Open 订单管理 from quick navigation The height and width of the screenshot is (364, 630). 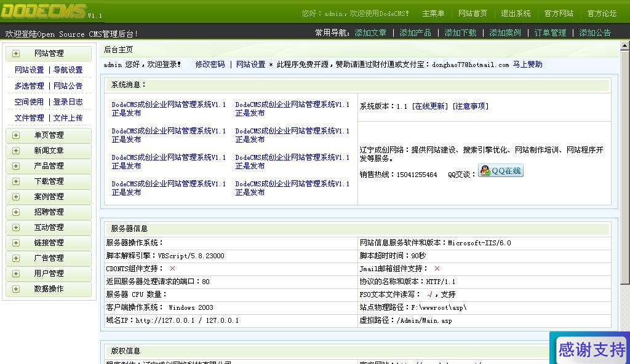(x=550, y=33)
